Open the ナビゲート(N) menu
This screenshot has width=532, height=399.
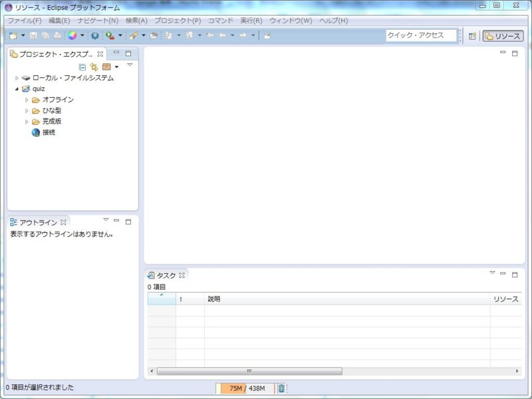point(98,21)
